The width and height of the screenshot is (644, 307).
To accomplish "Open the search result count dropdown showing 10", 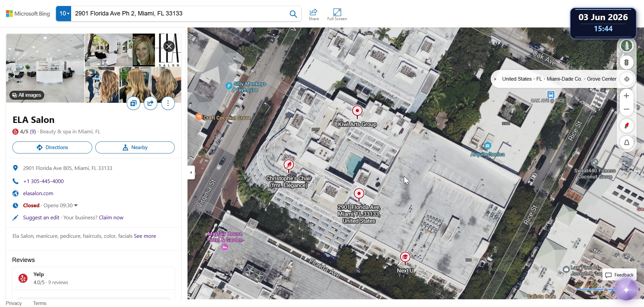I will [64, 13].
